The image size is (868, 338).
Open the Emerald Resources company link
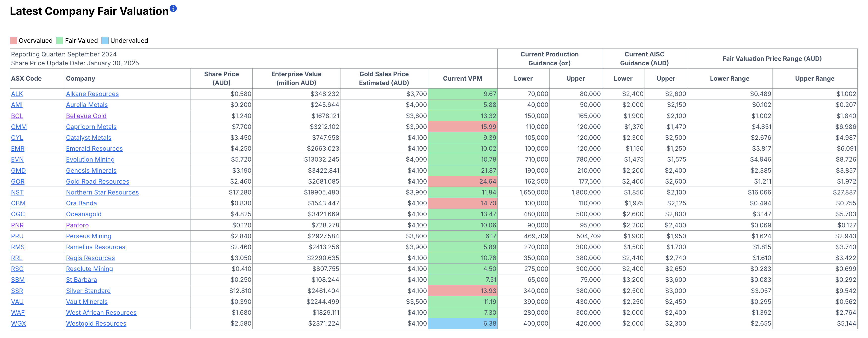click(94, 149)
